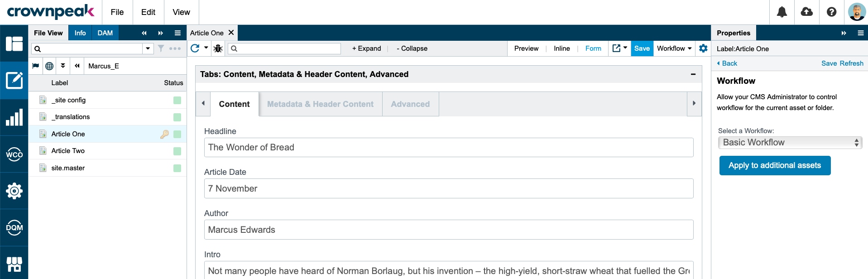Screen dimensions: 868x279
Task: Click the green status square for Article Two
Action: [x=177, y=151]
